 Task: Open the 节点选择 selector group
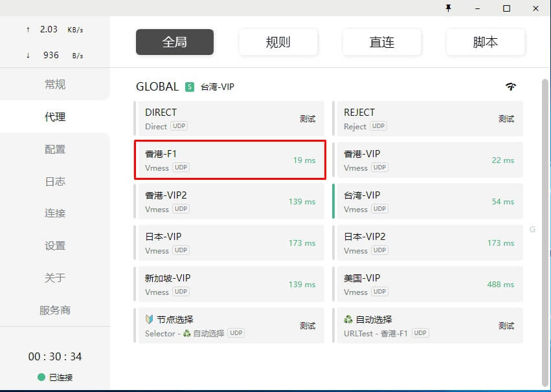(229, 325)
